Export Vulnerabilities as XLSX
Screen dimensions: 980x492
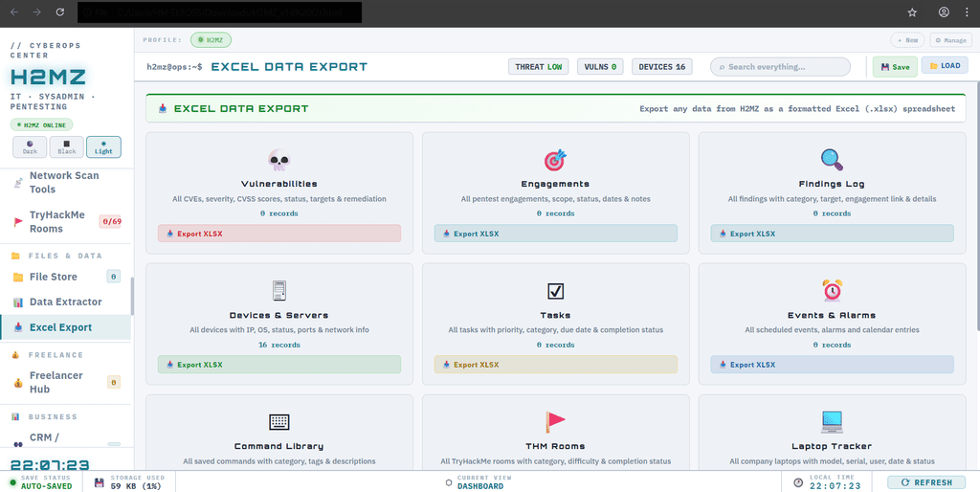[278, 233]
